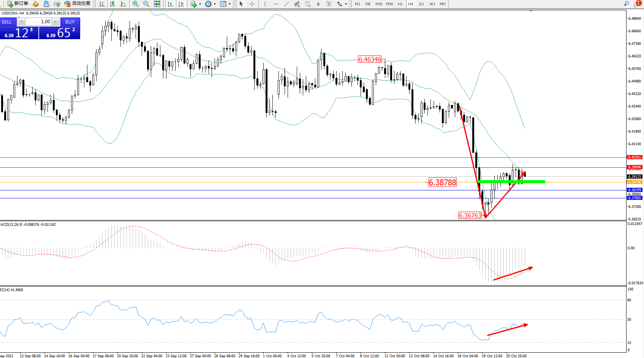This screenshot has width=644, height=358.
Task: Click the green horizontal level at 6.38788
Action: tap(532, 182)
